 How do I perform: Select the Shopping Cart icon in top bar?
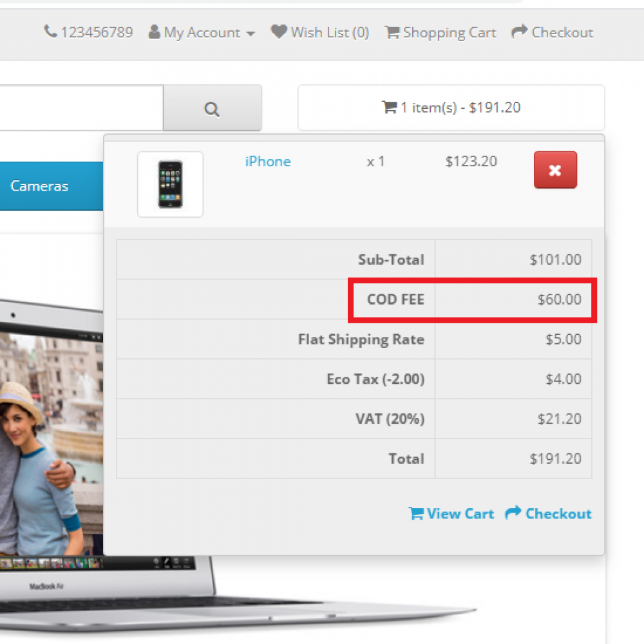392,32
